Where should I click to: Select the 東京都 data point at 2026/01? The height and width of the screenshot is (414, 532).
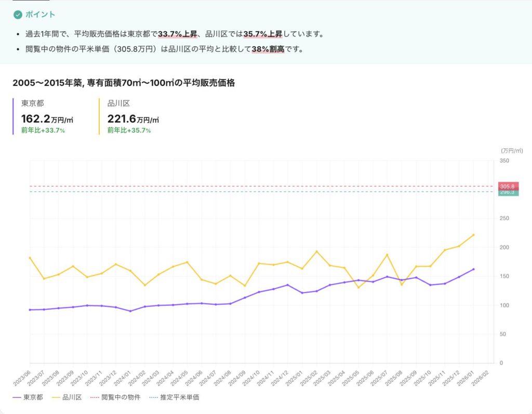click(473, 269)
